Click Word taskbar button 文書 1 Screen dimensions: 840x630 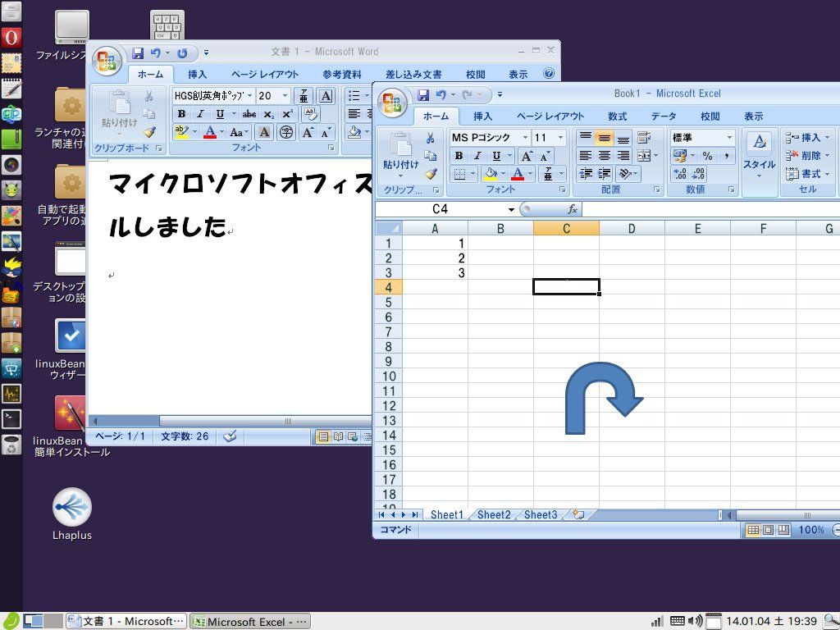pyautogui.click(x=126, y=622)
